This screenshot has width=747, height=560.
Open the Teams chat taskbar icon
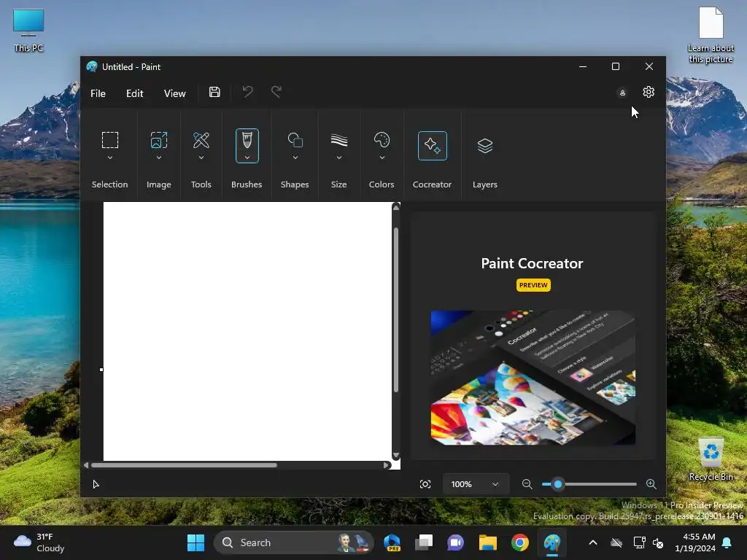pos(455,542)
